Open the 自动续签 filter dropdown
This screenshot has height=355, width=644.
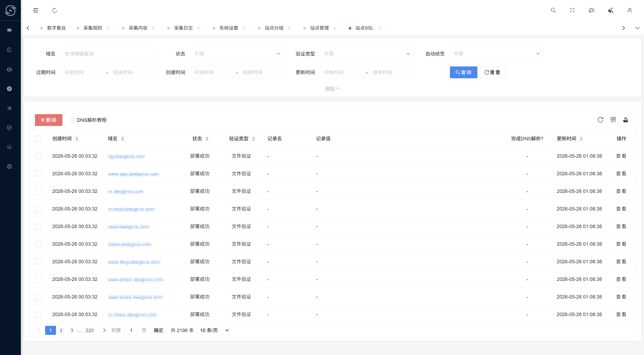point(496,54)
